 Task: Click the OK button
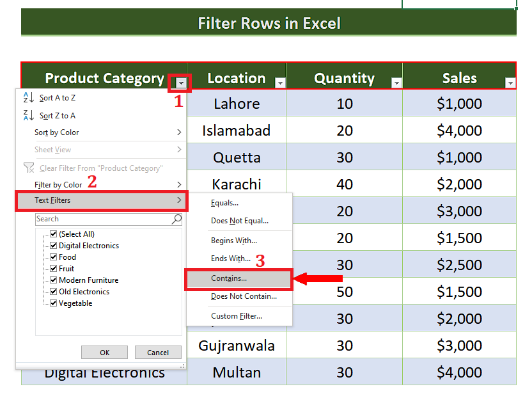point(104,352)
